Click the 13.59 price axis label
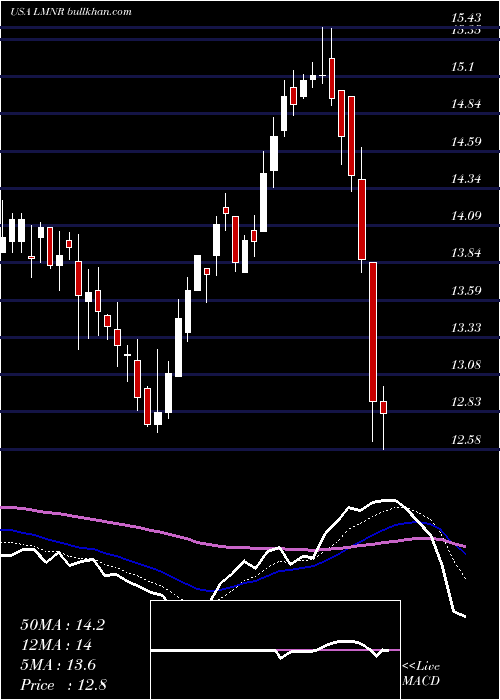 point(466,291)
